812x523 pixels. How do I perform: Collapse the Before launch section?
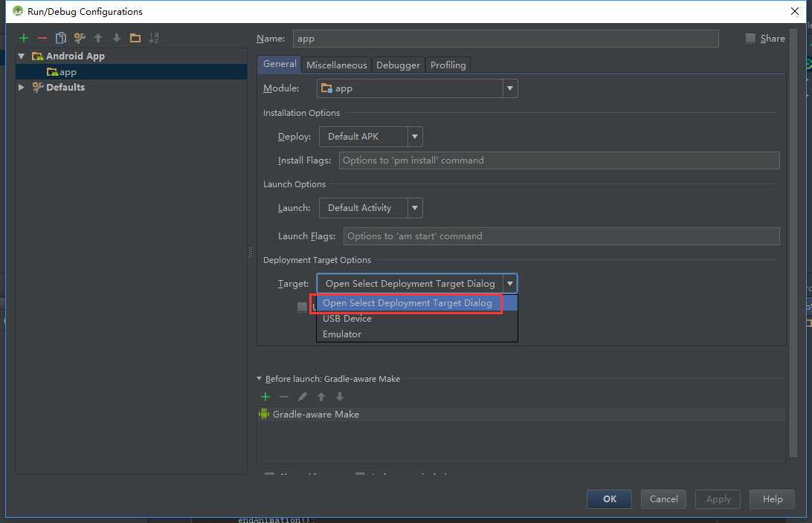(260, 379)
